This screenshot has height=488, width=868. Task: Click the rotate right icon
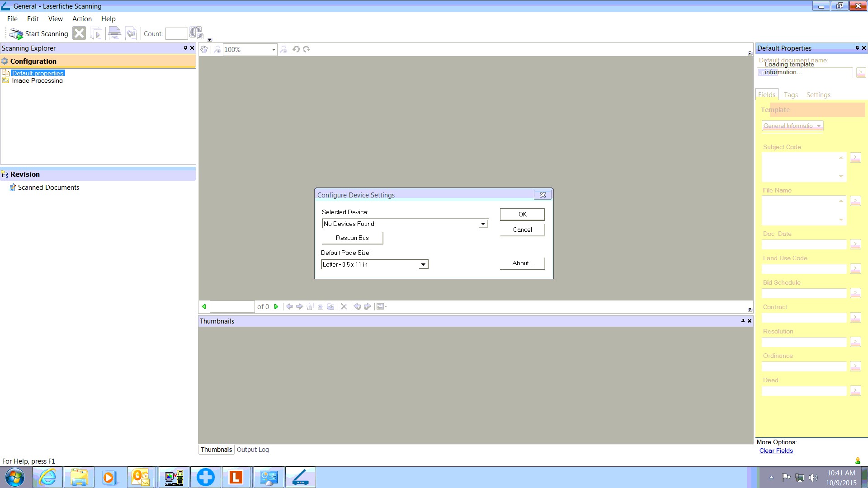point(307,49)
